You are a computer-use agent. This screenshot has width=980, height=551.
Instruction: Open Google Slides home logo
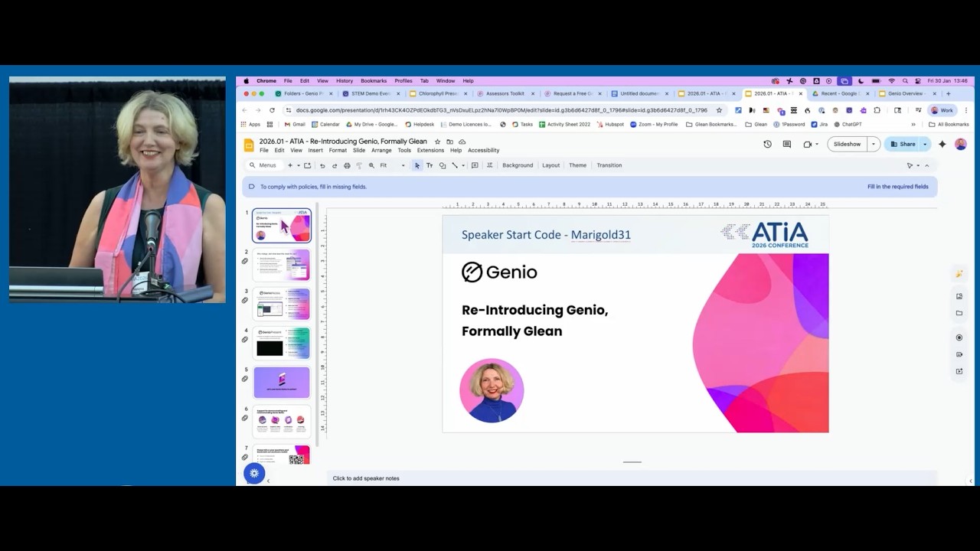[x=248, y=145]
